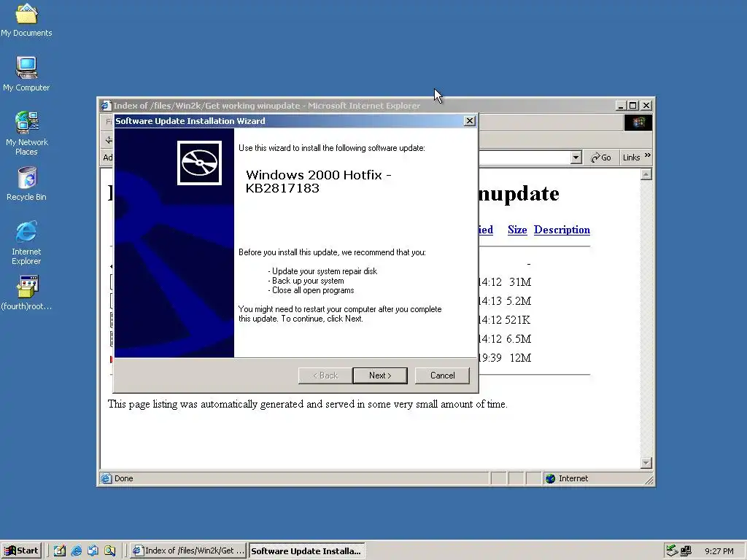Click Cancel in the update wizard
747x560 pixels.
(442, 376)
